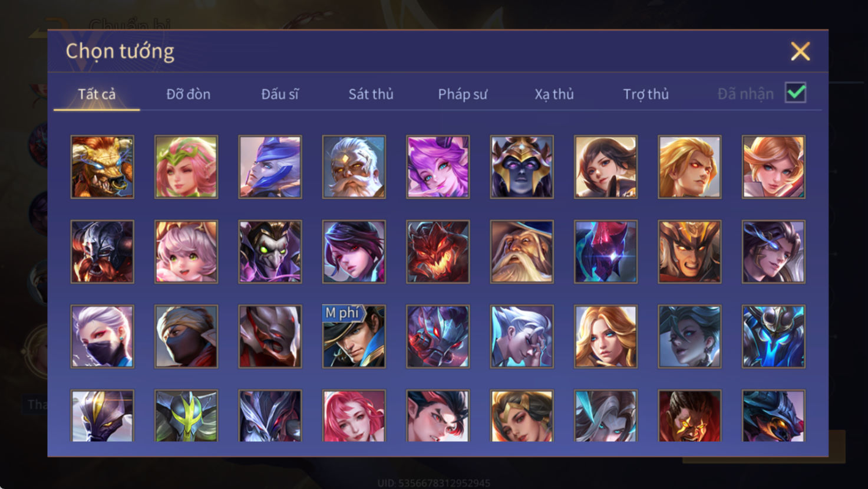Select the blue armored mech hero
Viewport: 868px width, 489px height.
774,337
